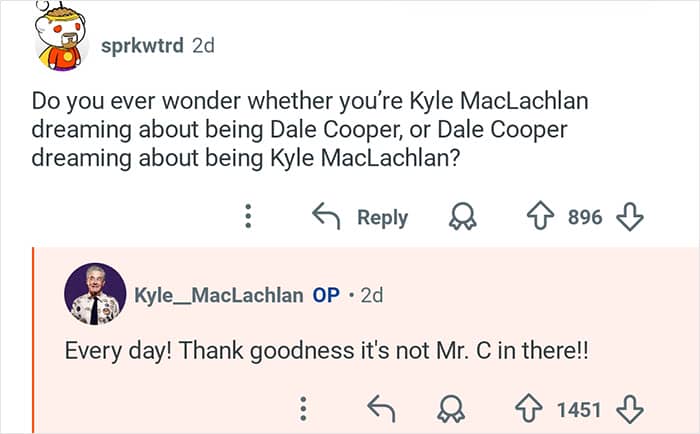
Task: Collapse thread via the orange left line
Action: coord(33,340)
